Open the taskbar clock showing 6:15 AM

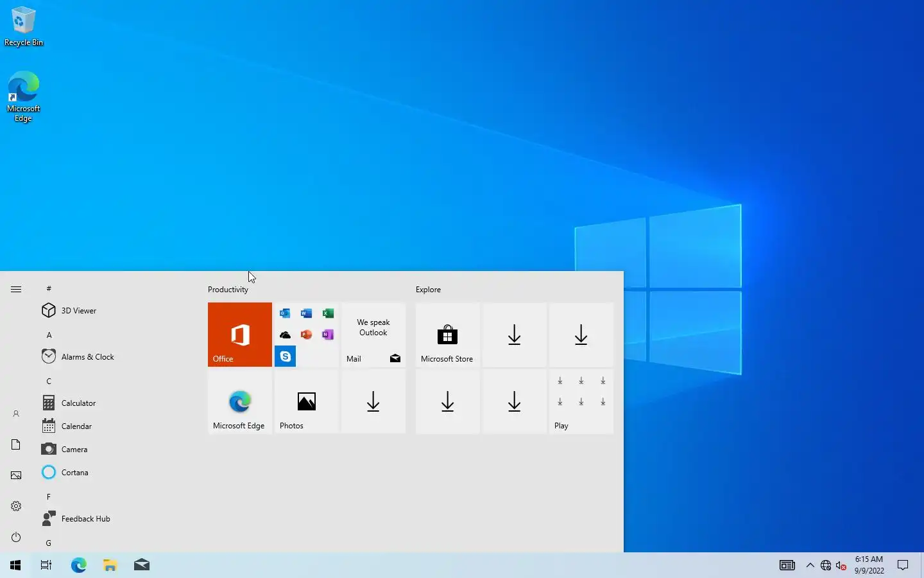pos(869,565)
